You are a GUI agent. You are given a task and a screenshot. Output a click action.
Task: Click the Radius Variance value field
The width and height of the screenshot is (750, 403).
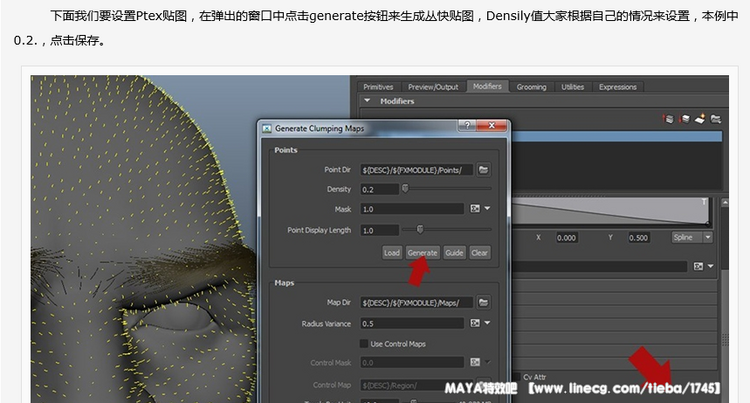[x=412, y=324]
